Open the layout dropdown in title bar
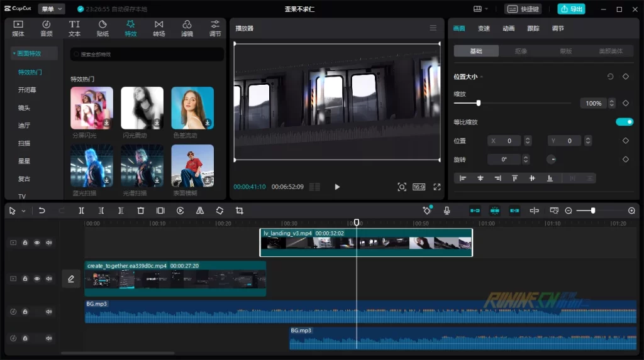The height and width of the screenshot is (360, 644). [x=481, y=9]
